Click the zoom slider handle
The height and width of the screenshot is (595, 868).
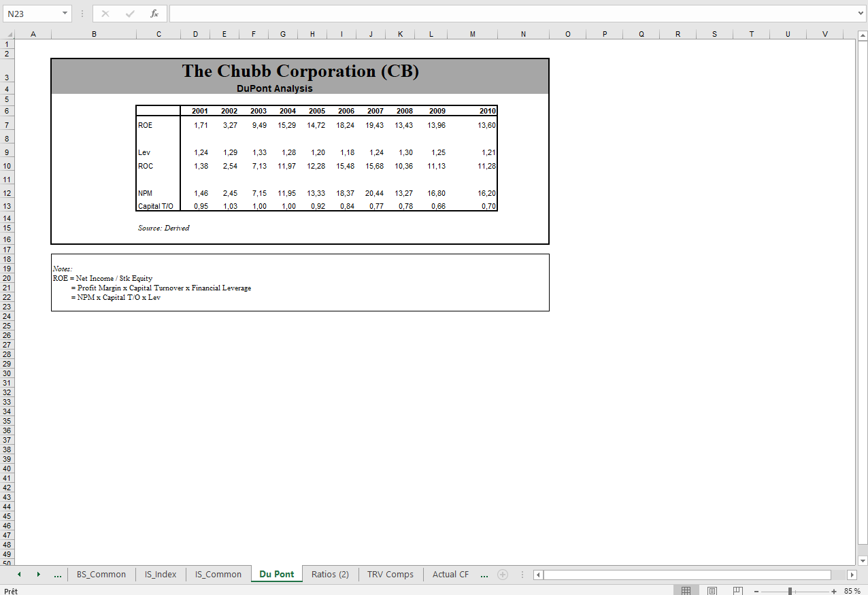click(790, 591)
